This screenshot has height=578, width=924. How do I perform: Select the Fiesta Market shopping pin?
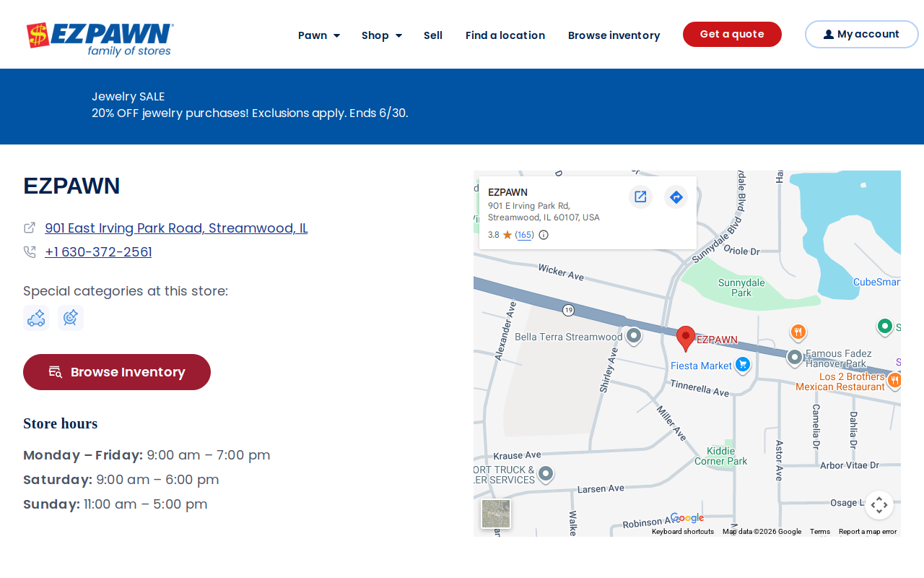[743, 364]
